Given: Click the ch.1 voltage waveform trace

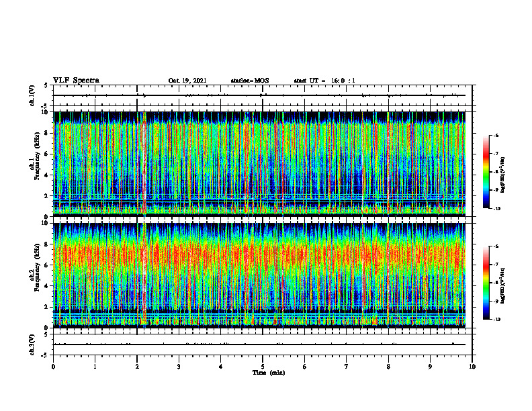Looking at the screenshot, I should 259,95.
